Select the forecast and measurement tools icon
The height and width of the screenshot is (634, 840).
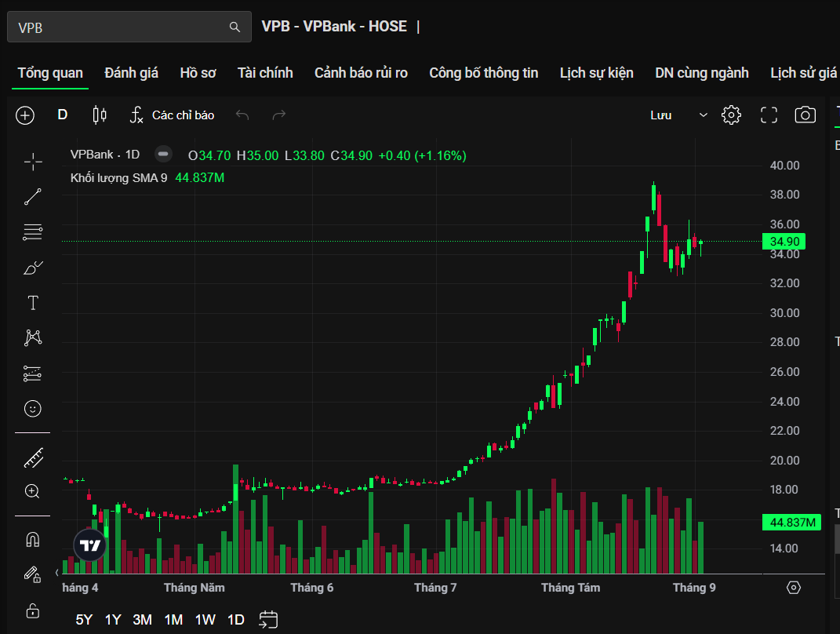(33, 373)
